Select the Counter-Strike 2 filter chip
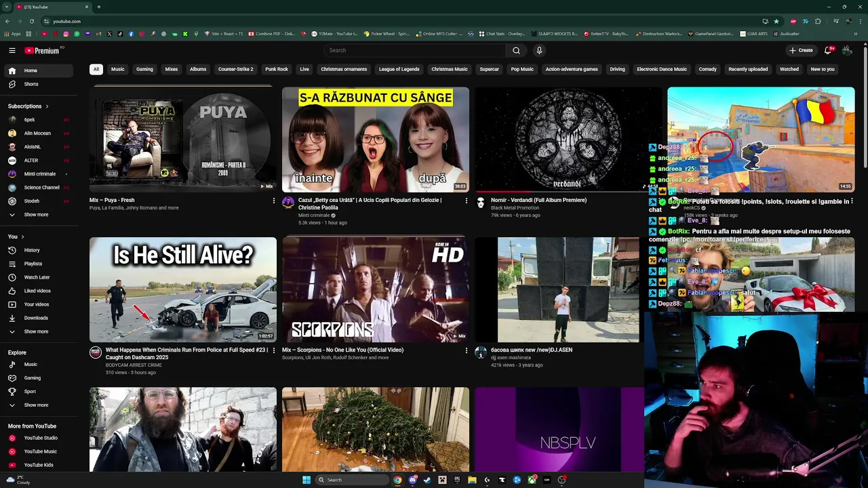 point(235,69)
